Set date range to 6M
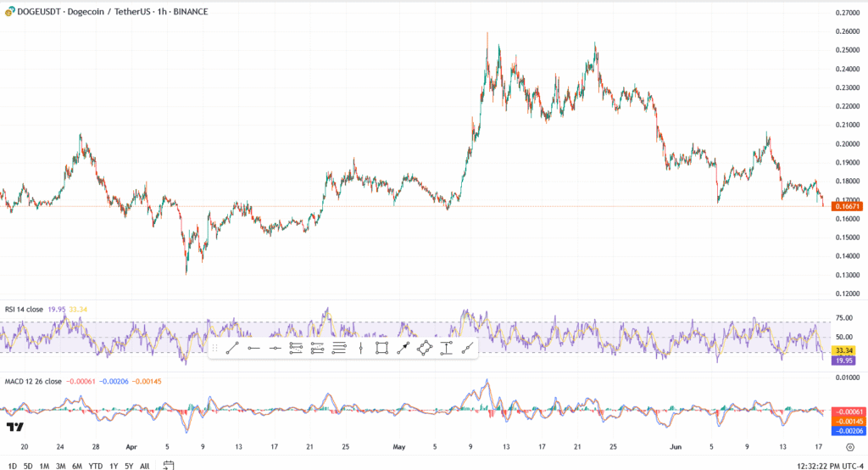The image size is (868, 470). (77, 466)
